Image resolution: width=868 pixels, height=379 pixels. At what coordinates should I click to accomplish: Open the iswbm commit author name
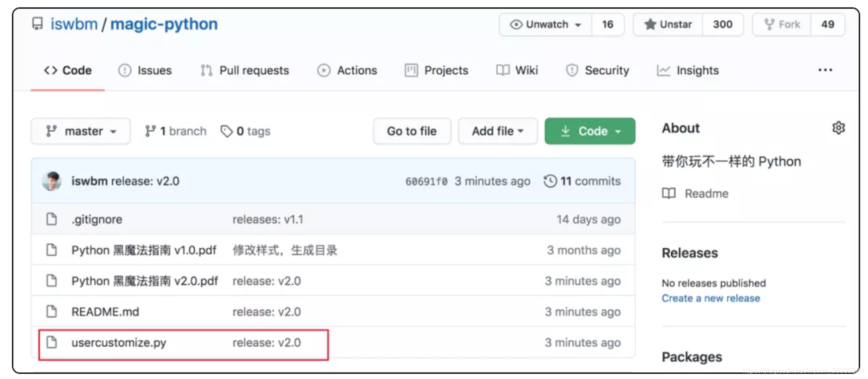89,181
